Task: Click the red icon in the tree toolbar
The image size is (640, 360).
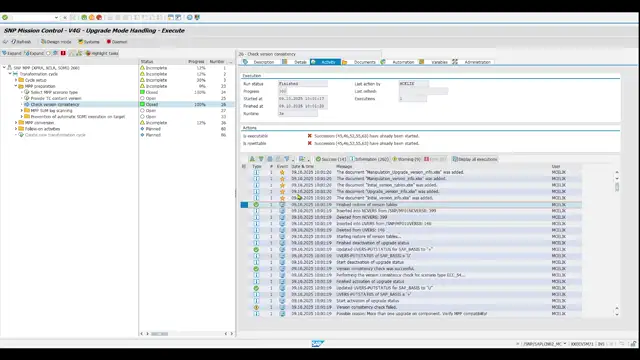Action: click(x=63, y=53)
